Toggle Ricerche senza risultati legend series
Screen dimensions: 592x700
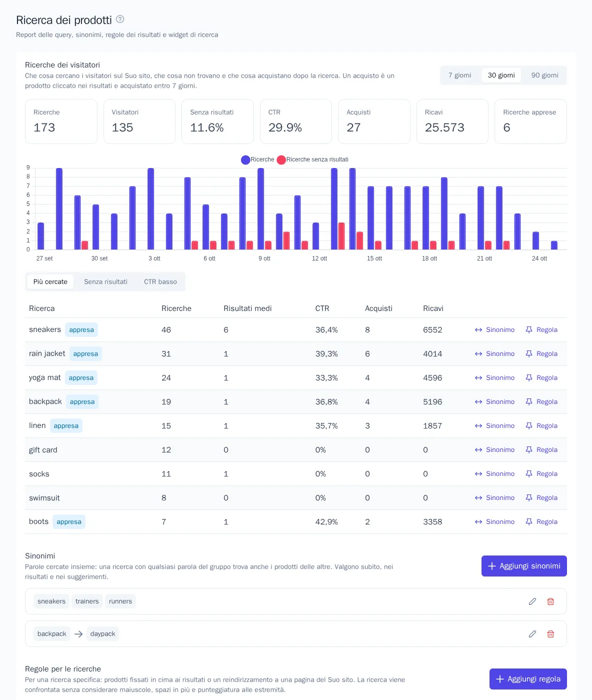click(x=312, y=159)
